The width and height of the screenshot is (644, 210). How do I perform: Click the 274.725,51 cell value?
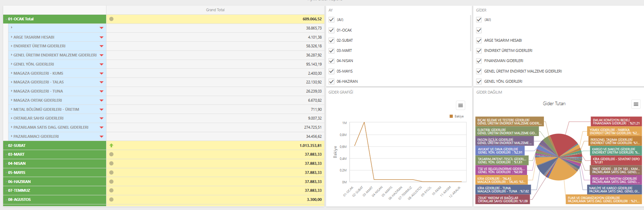[x=313, y=127]
